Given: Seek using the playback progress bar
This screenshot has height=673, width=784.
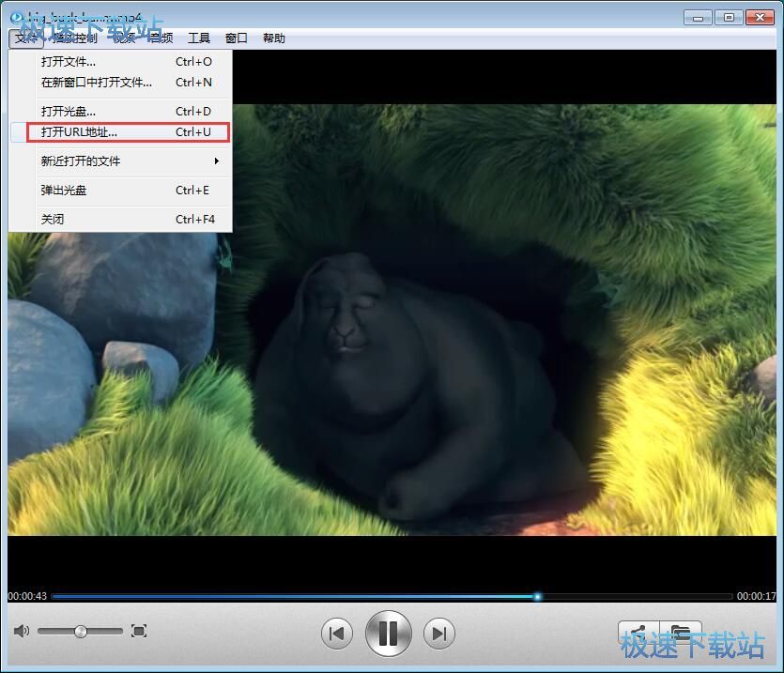Looking at the screenshot, I should click(x=392, y=596).
